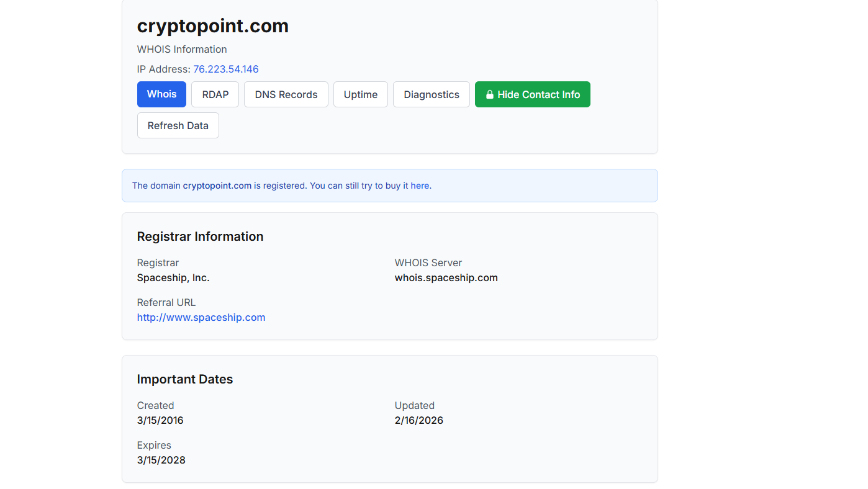Image resolution: width=868 pixels, height=489 pixels.
Task: Switch to the Whois tab
Action: click(x=161, y=94)
